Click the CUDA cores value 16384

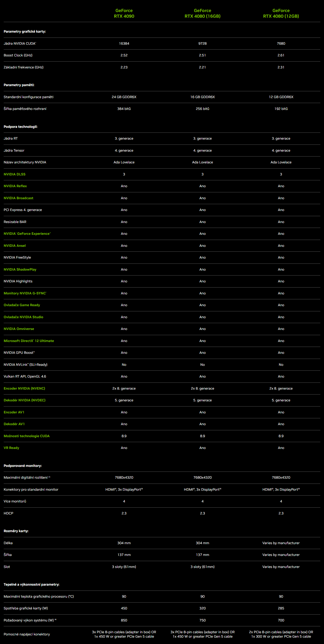pyautogui.click(x=124, y=43)
